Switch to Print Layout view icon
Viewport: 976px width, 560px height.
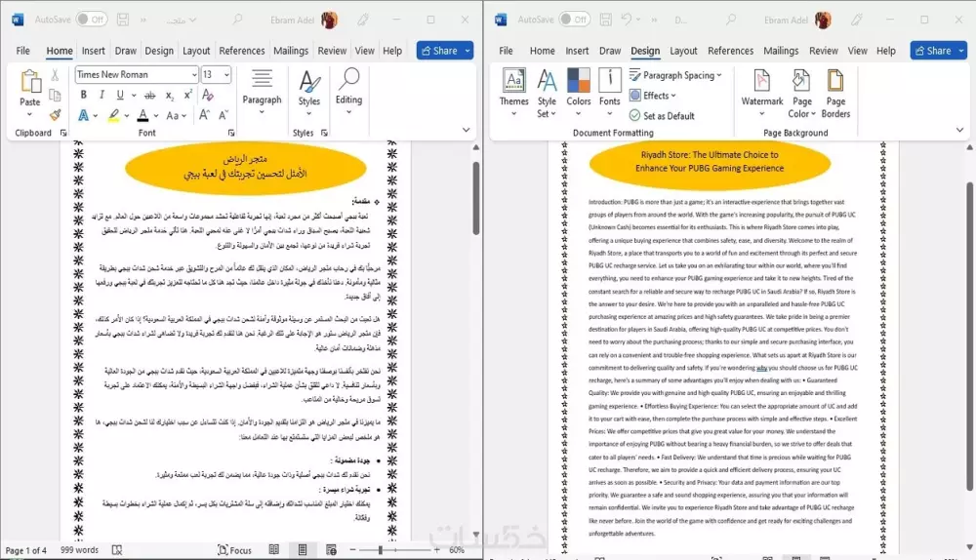pos(303,549)
